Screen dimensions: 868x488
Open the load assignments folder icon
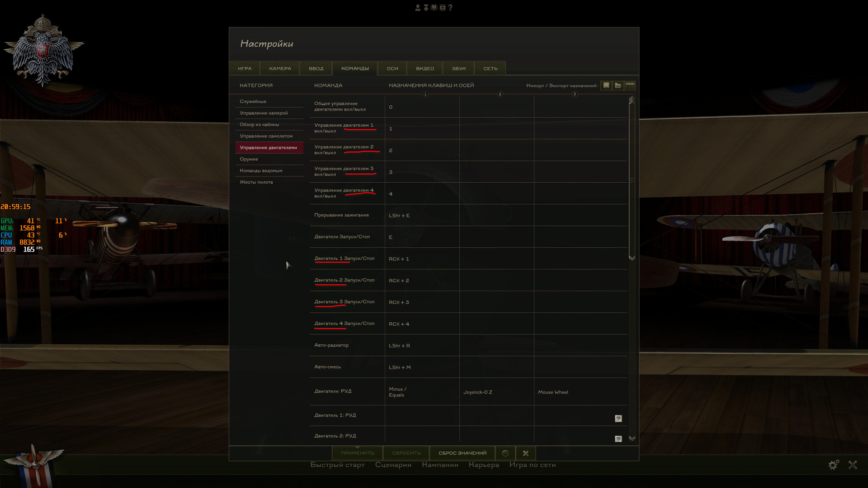click(618, 85)
